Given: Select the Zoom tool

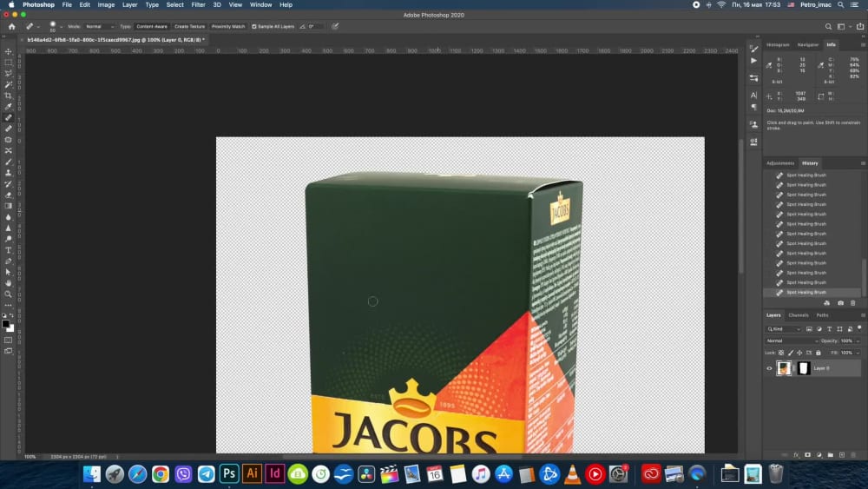Looking at the screenshot, I should (x=9, y=294).
